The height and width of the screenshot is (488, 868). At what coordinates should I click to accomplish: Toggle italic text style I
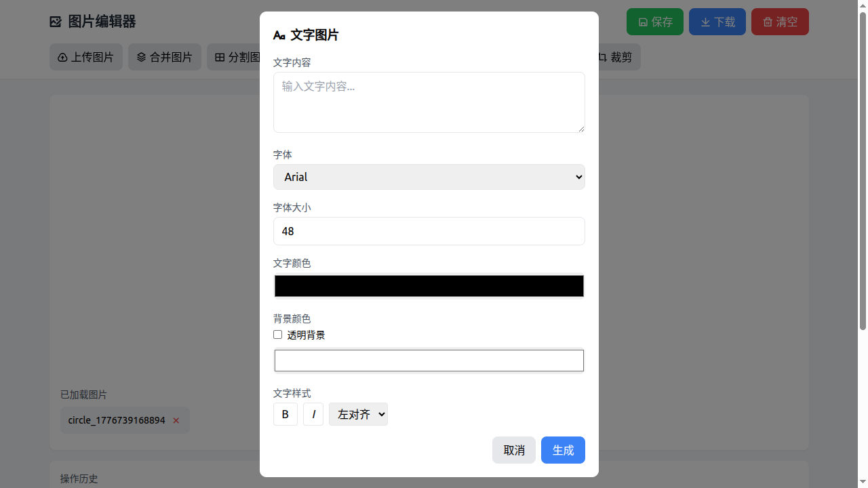point(313,414)
